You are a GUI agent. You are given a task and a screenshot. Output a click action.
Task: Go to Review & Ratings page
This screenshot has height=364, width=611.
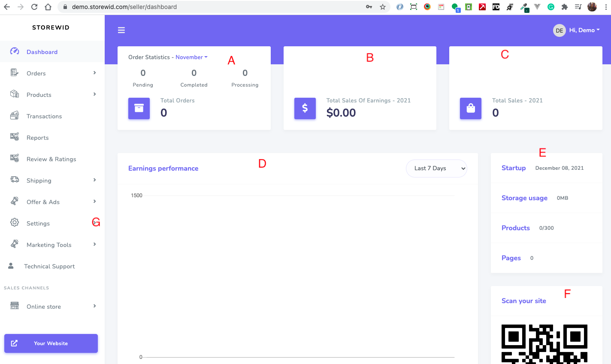(x=51, y=159)
